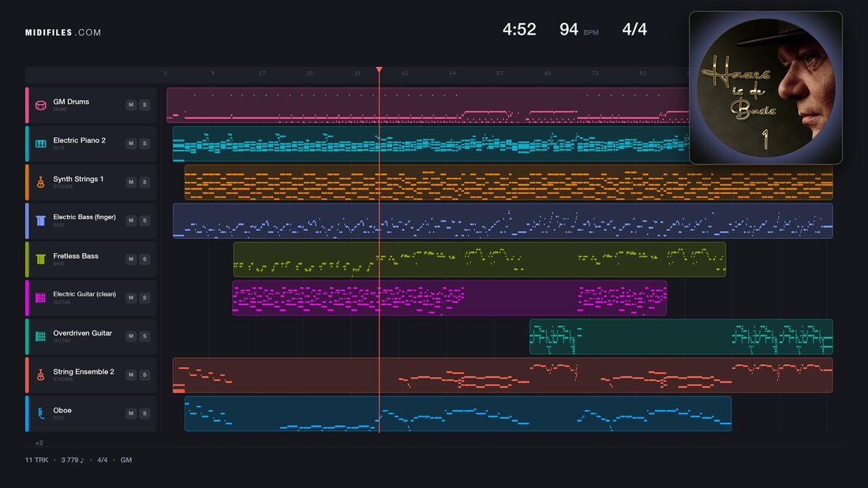Mute the String Ensemble 2 track
This screenshot has width=868, height=488.
pos(131,374)
